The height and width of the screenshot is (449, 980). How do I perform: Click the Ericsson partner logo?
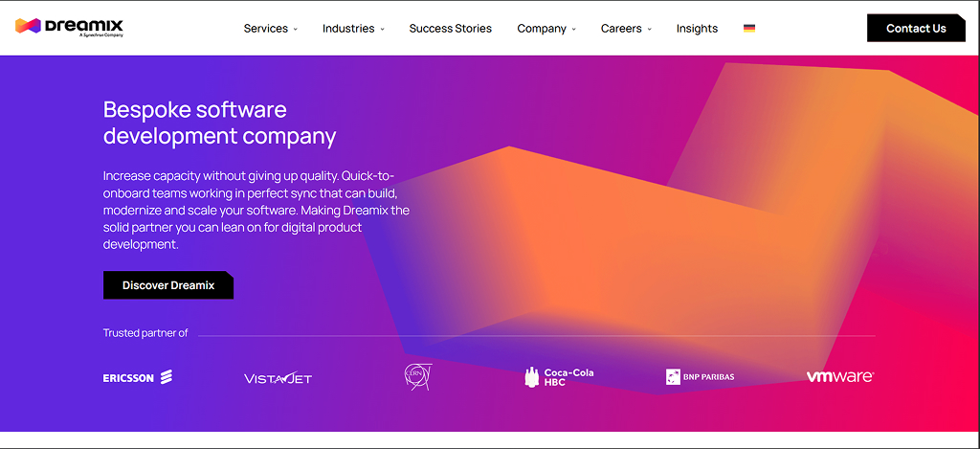click(x=138, y=377)
